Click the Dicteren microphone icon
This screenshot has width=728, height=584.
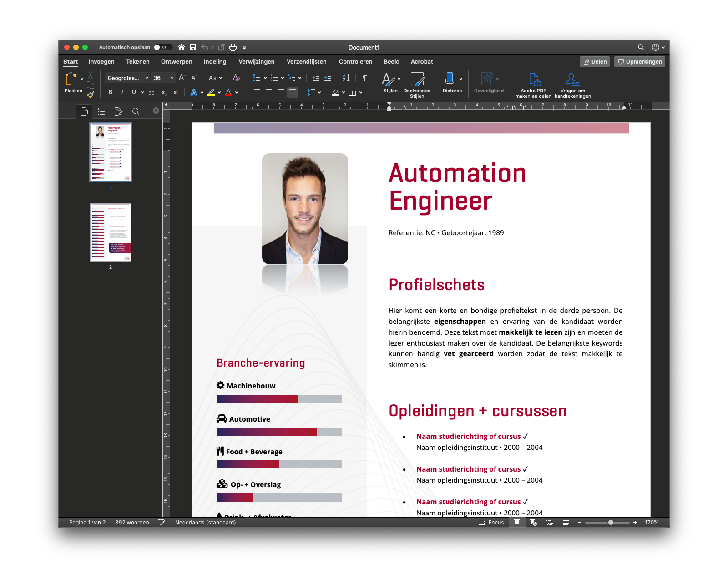tap(450, 79)
